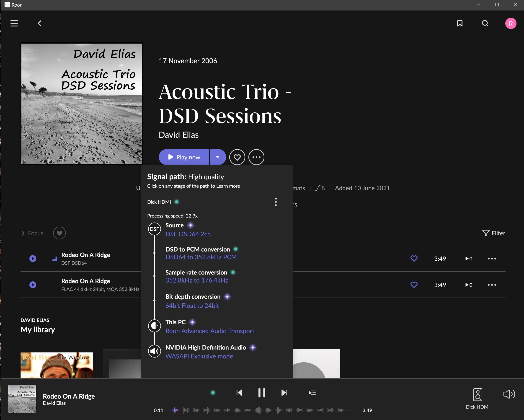
Task: Click Bit depth conversion star indicator
Action: [x=227, y=296]
